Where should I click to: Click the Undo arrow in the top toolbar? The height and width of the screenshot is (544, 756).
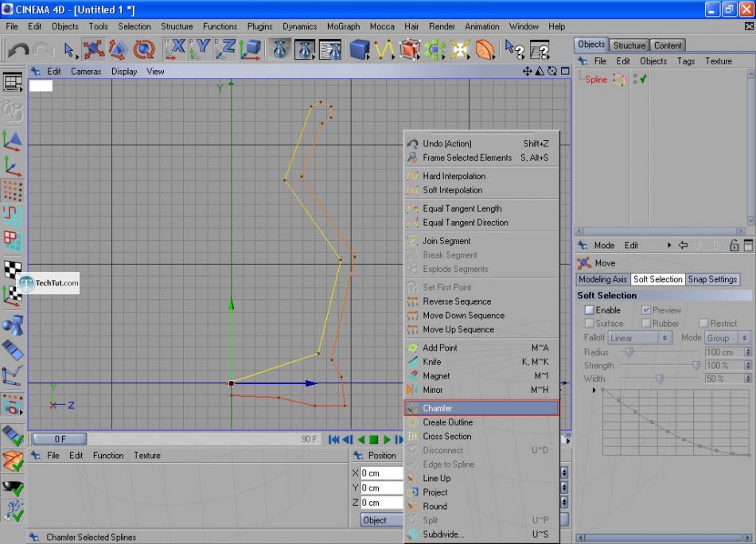(18, 49)
